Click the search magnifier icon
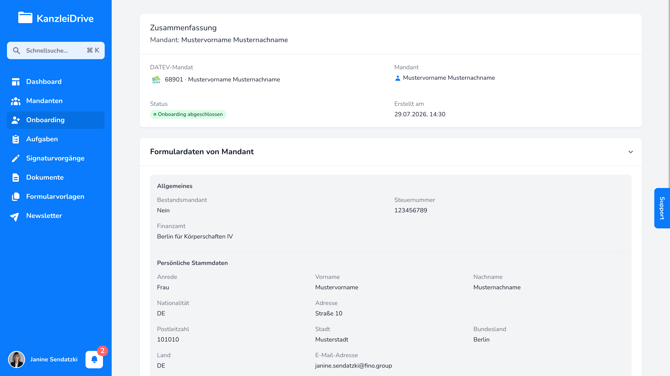 [x=16, y=50]
